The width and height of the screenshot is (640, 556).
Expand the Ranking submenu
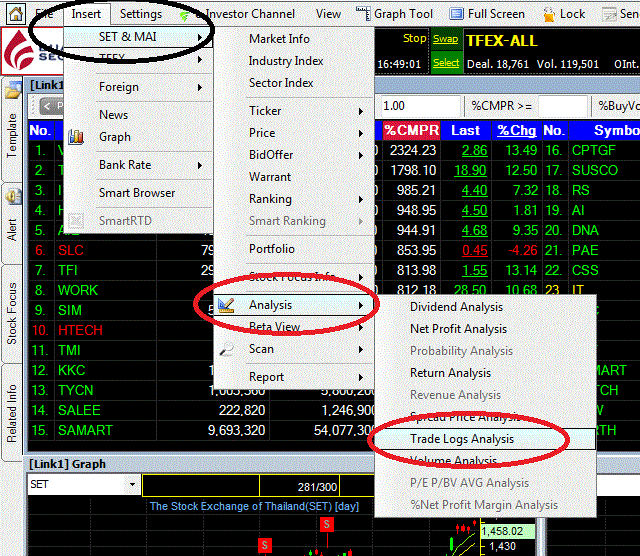tap(294, 199)
